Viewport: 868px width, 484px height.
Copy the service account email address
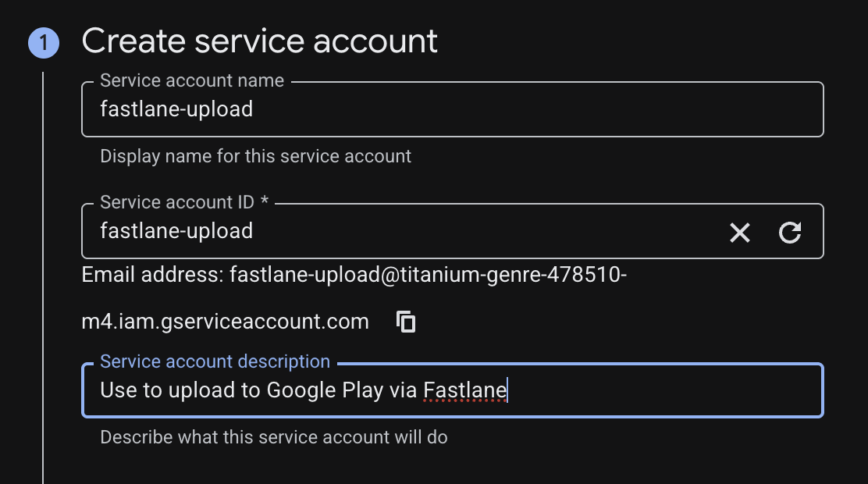406,322
